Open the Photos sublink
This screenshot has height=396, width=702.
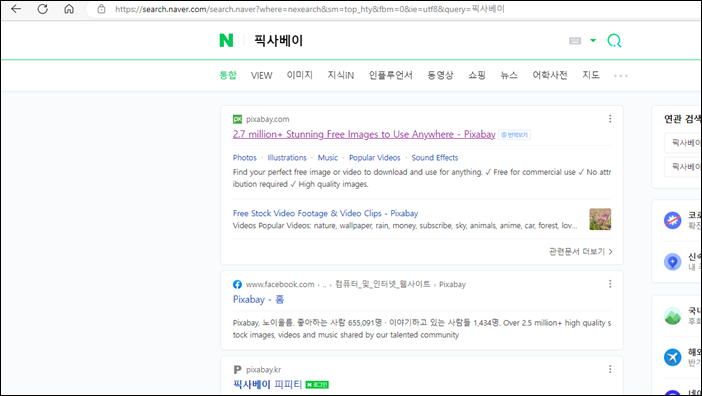click(x=244, y=158)
